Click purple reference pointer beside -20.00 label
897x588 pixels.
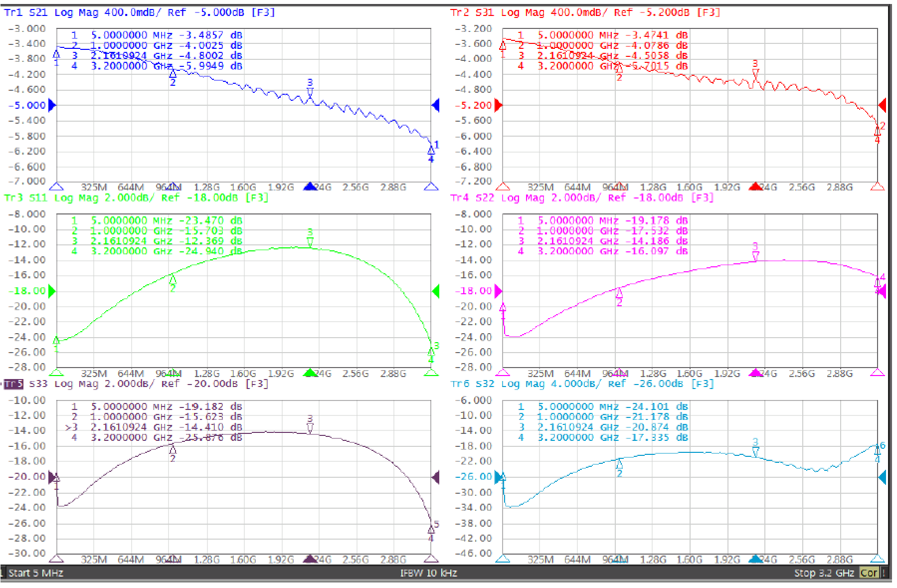[x=52, y=477]
